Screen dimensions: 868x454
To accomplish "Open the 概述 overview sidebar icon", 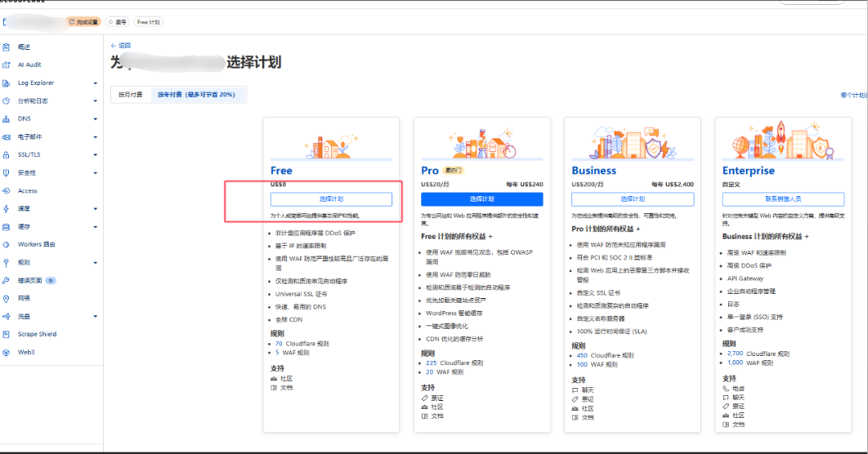I will point(6,47).
